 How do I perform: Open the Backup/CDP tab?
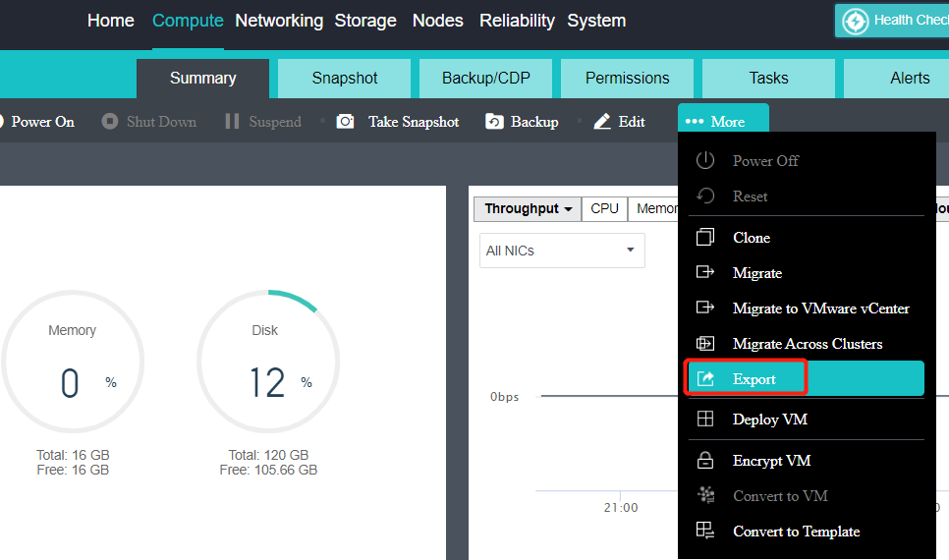[x=485, y=79]
